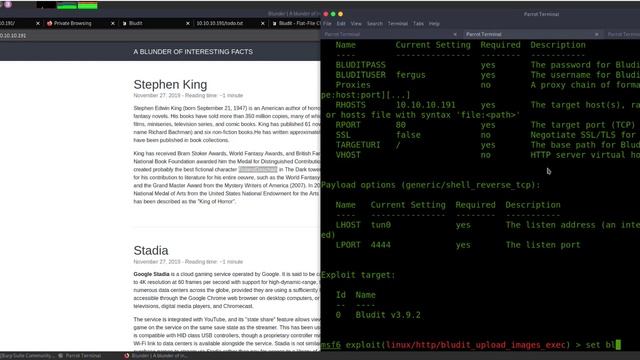The image size is (640, 360).
Task: Click the Firefox icon on the Blunder taskbar entry
Action: [x=127, y=356]
